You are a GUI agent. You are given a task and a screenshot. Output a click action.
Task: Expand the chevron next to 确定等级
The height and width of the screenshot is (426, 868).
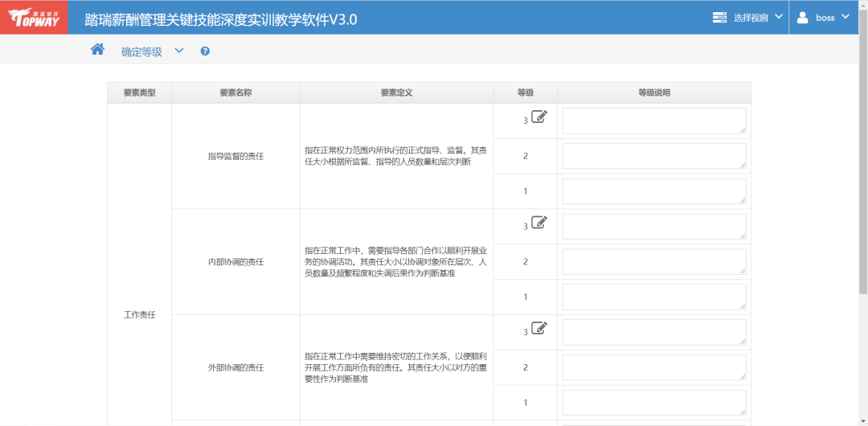pos(179,51)
